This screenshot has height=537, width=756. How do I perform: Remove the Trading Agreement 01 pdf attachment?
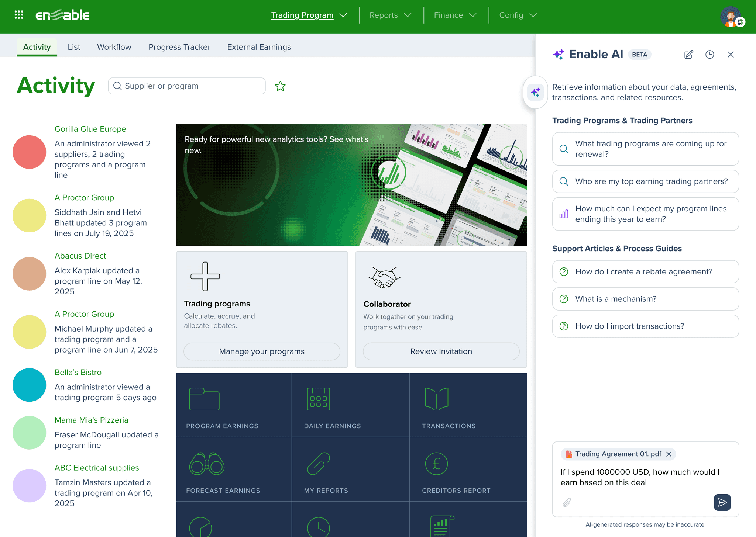click(x=669, y=454)
